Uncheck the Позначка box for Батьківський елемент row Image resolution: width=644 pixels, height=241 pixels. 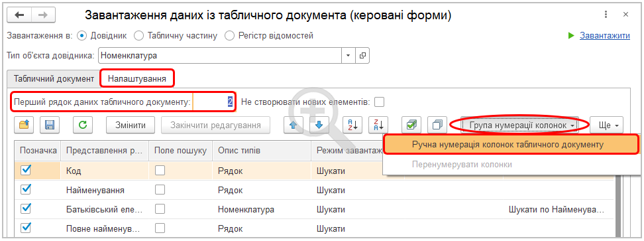click(x=26, y=208)
